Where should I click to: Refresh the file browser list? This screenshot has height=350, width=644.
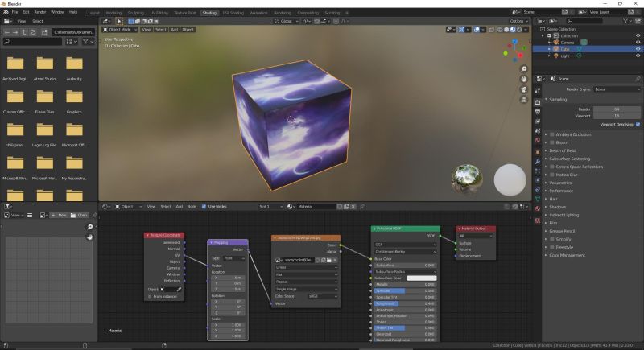pyautogui.click(x=33, y=32)
